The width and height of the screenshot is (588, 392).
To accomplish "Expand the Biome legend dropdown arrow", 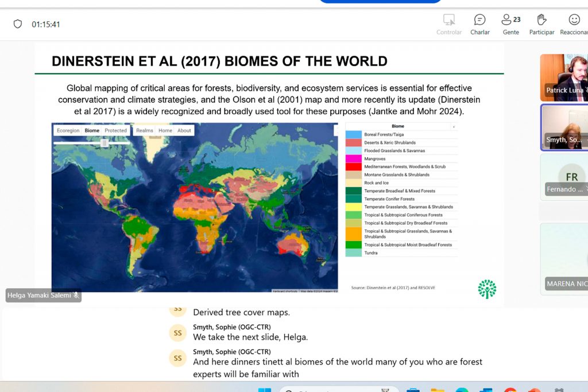I will [x=454, y=126].
